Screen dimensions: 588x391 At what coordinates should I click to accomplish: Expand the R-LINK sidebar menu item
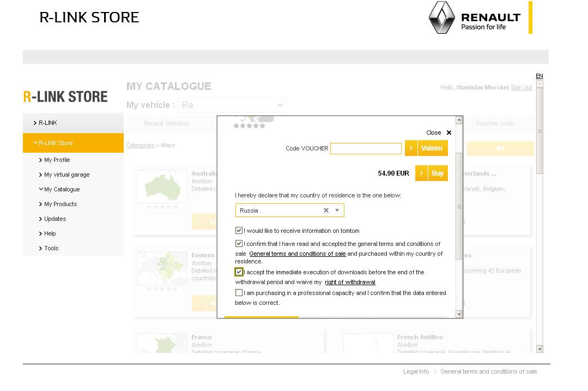click(73, 123)
